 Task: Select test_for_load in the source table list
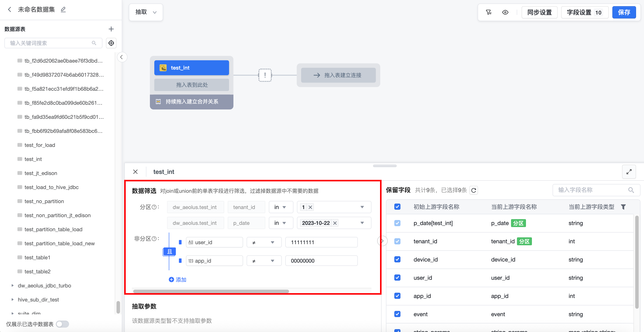point(40,145)
